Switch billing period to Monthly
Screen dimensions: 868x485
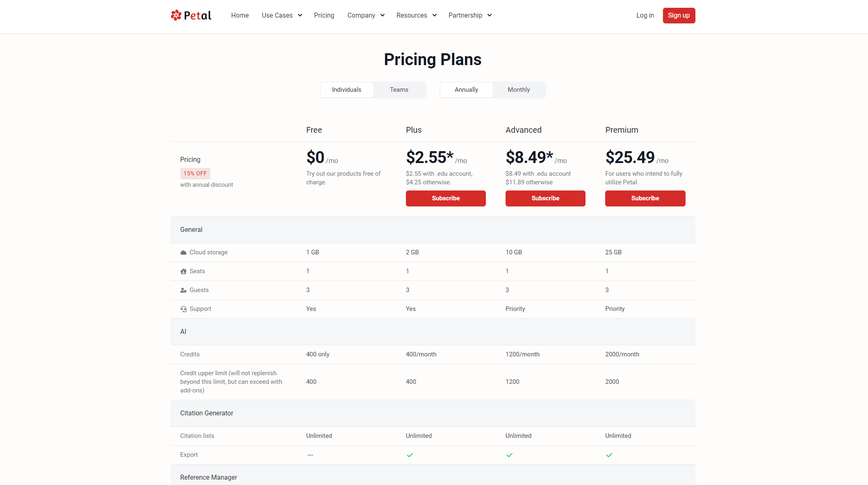point(518,90)
